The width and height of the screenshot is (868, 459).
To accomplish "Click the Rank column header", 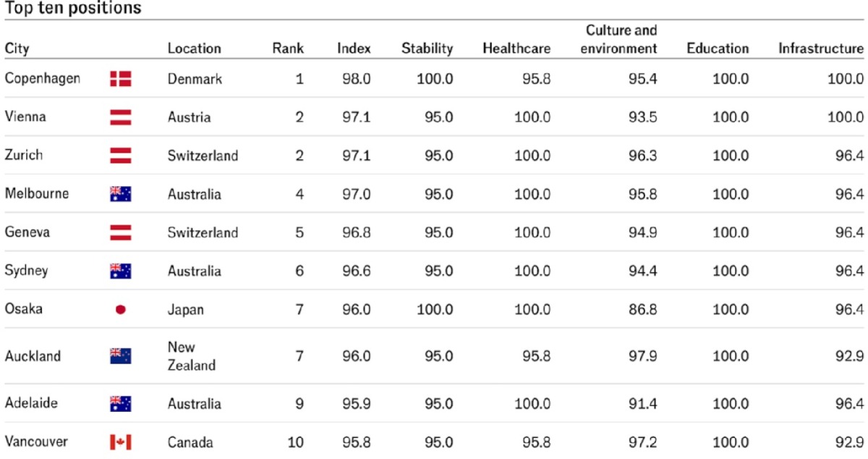I will click(288, 49).
